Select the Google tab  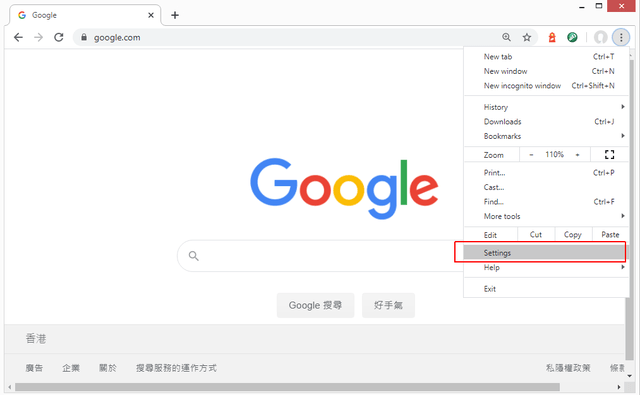(x=84, y=15)
